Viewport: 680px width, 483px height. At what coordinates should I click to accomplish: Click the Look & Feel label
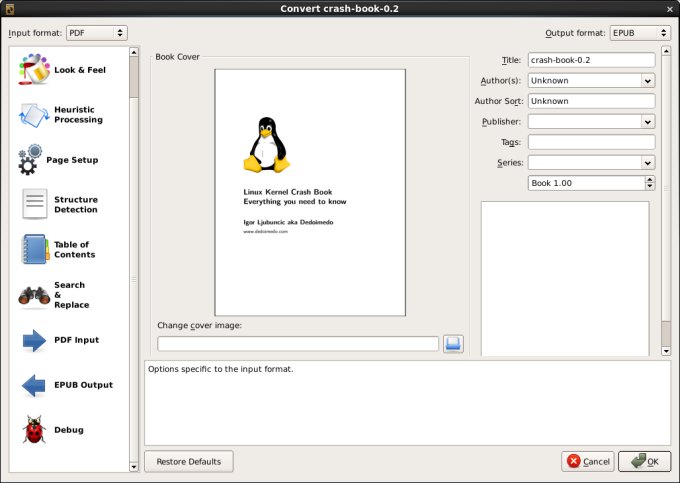click(80, 70)
